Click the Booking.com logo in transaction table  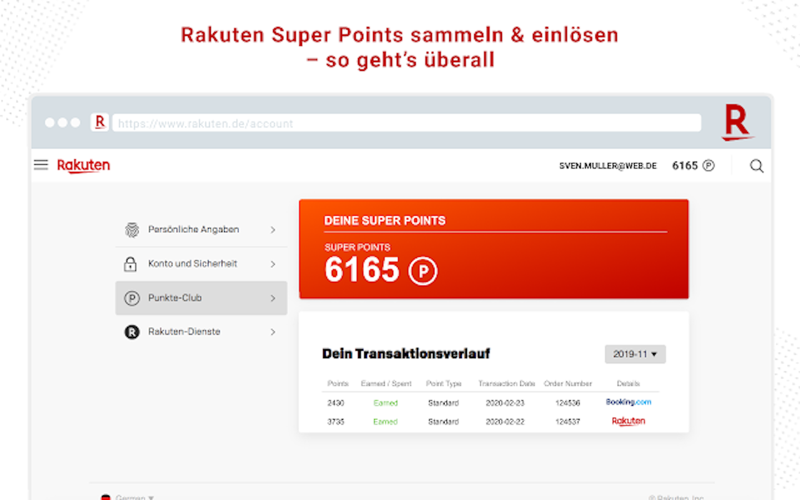pyautogui.click(x=628, y=402)
